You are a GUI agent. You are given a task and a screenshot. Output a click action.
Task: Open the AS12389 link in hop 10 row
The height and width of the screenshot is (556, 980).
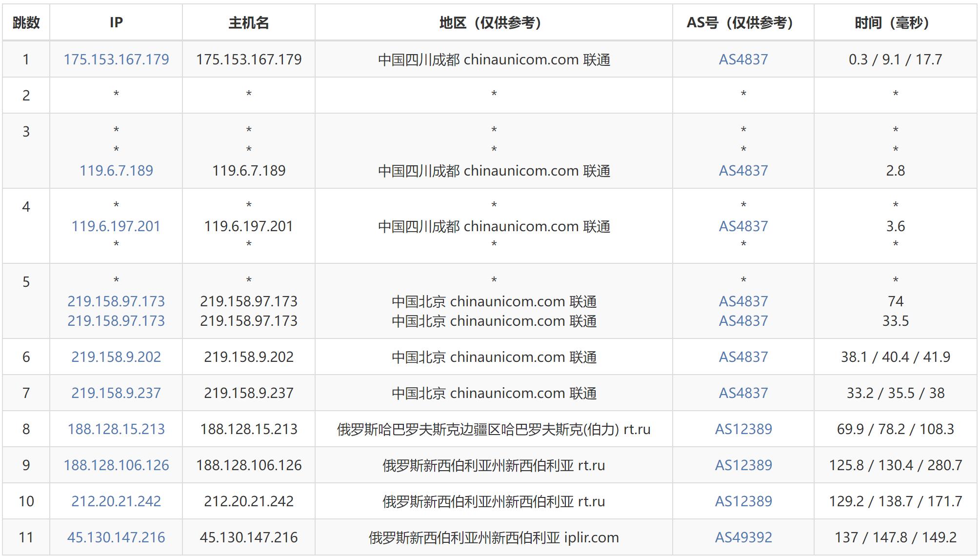[x=743, y=501]
